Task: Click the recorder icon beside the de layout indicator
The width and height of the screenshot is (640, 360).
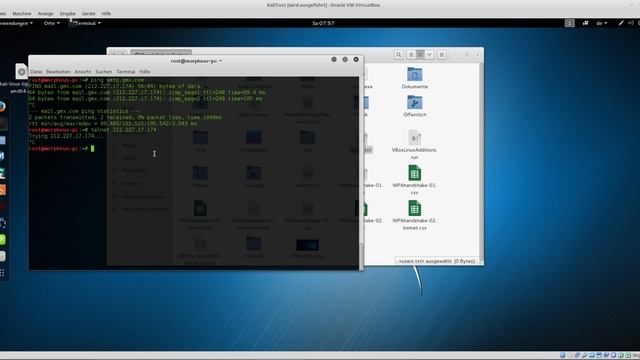Action: click(585, 23)
